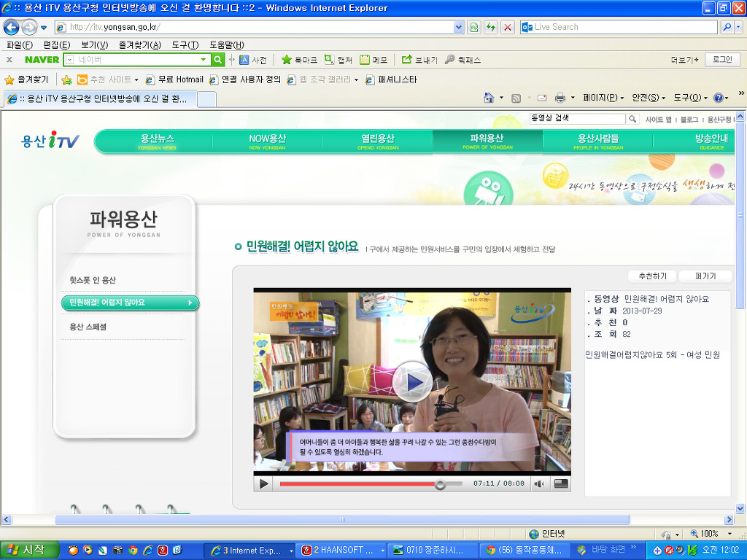Viewport: 747px width, 560px height.
Task: Click the browser refresh icon
Action: 491,27
